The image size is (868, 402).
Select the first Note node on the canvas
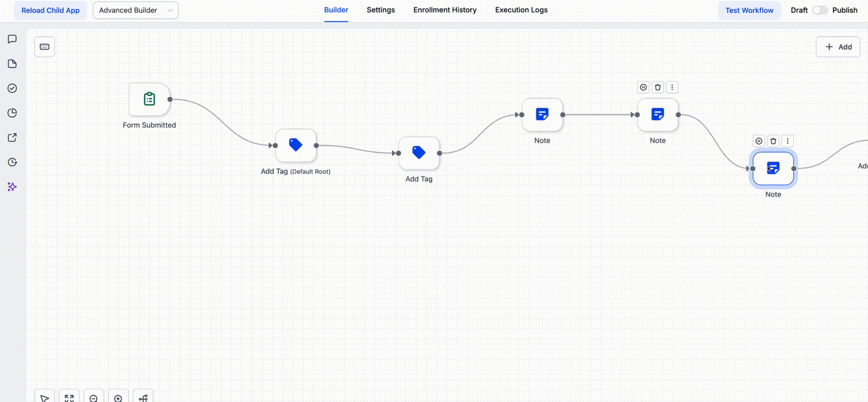click(542, 115)
